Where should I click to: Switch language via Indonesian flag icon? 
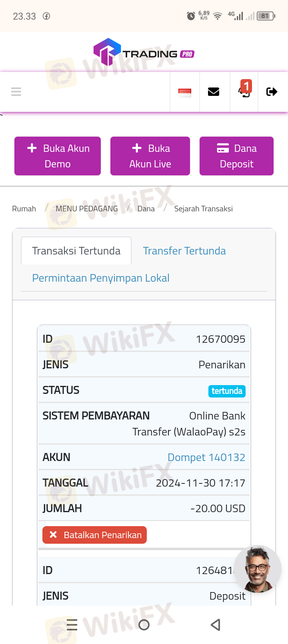click(185, 92)
